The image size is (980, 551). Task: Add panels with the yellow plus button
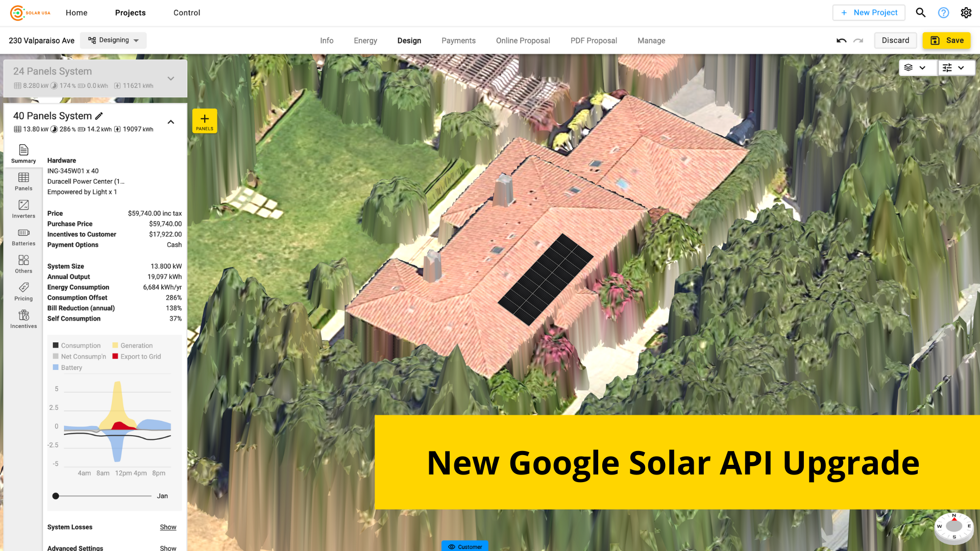pos(205,121)
